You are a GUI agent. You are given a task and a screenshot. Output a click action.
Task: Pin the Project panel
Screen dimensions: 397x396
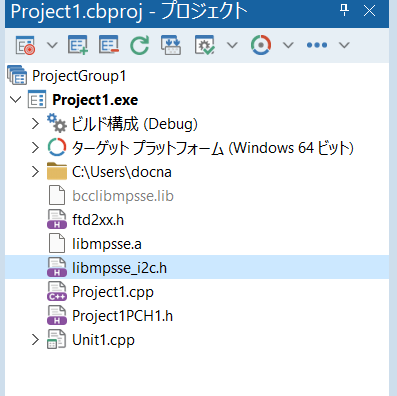344,11
